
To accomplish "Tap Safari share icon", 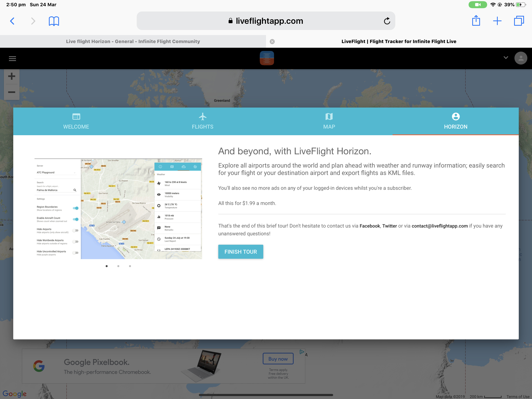I will (476, 21).
